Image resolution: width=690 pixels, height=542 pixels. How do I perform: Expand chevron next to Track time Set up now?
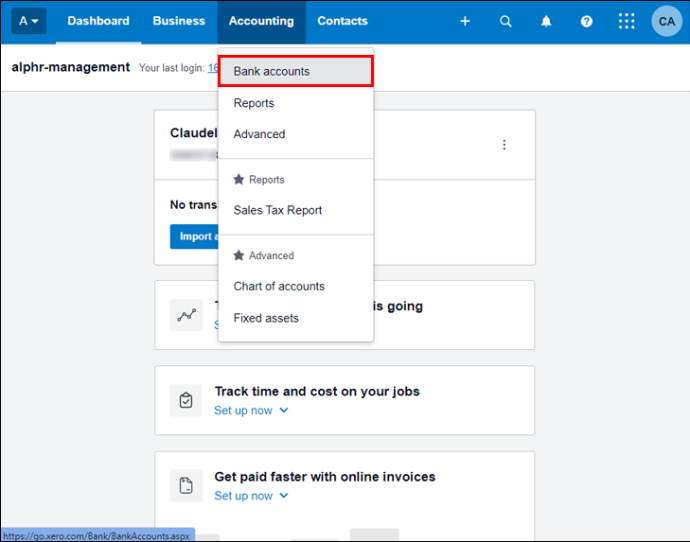[x=284, y=410]
